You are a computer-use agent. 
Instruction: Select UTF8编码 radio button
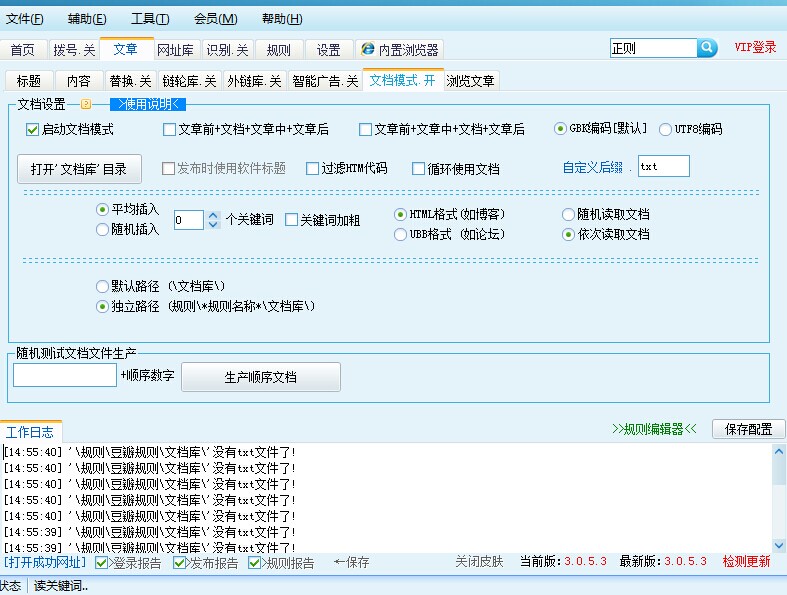tap(665, 129)
